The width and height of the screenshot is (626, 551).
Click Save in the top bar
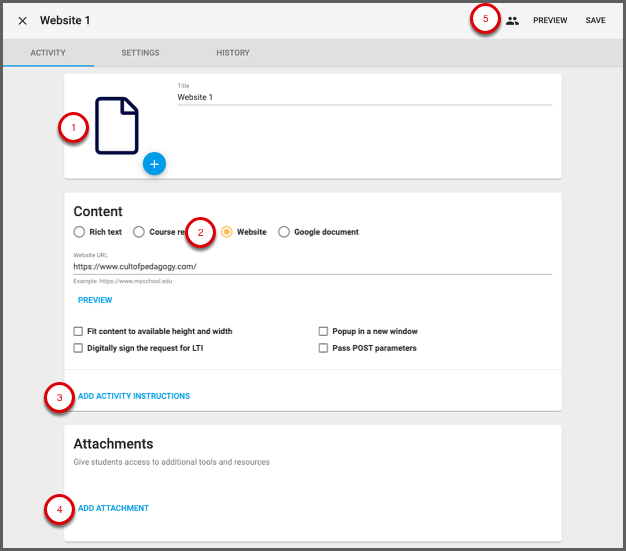595,20
